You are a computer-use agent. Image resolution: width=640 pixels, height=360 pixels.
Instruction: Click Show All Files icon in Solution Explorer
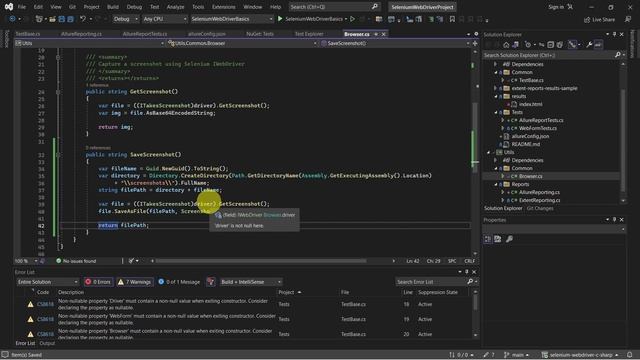560,45
